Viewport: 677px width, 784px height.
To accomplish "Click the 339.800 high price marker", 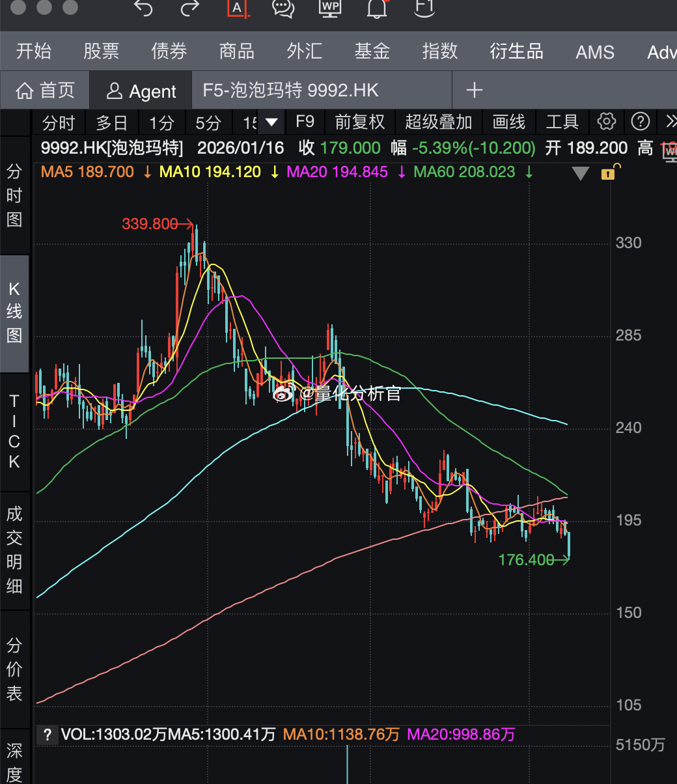I will click(150, 224).
